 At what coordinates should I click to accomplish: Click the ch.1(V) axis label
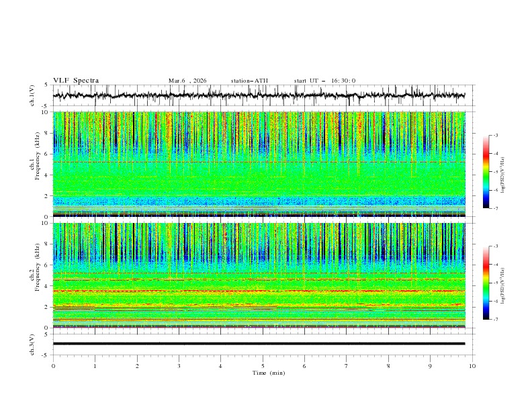[x=32, y=95]
